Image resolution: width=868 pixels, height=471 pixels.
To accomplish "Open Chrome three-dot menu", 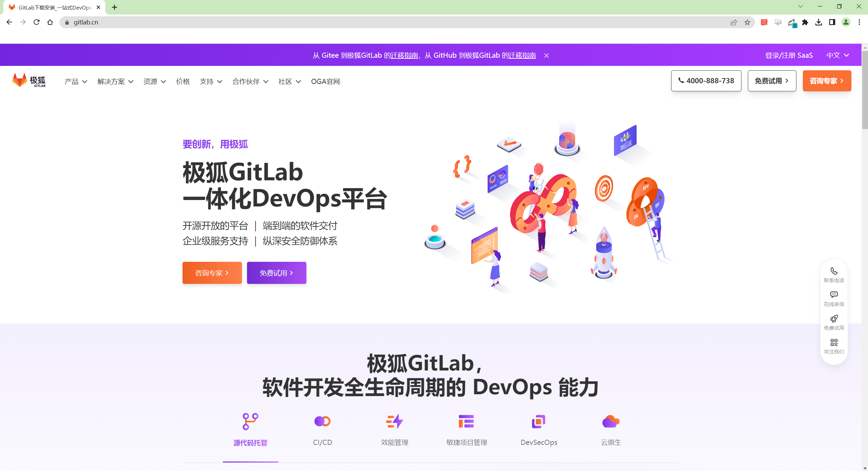I will (x=859, y=22).
